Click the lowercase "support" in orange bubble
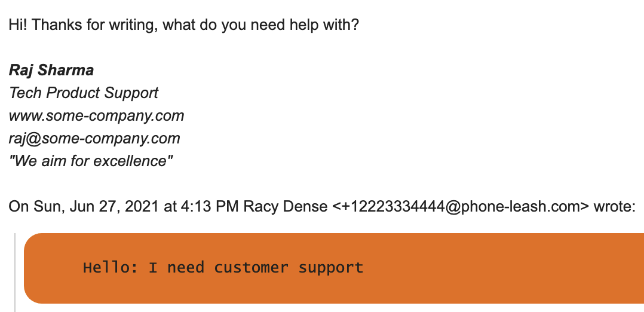Viewport: 644px width, 312px height. 330,268
